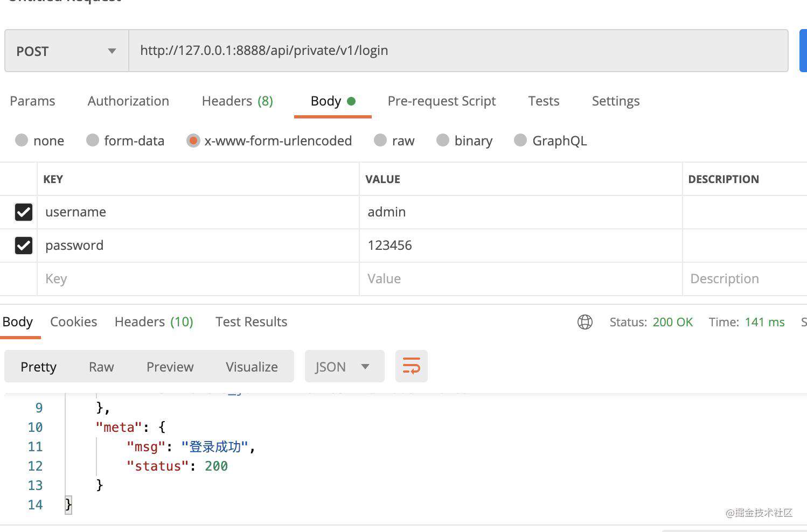Uncheck the password row checkbox
The width and height of the screenshot is (807, 532).
(24, 246)
